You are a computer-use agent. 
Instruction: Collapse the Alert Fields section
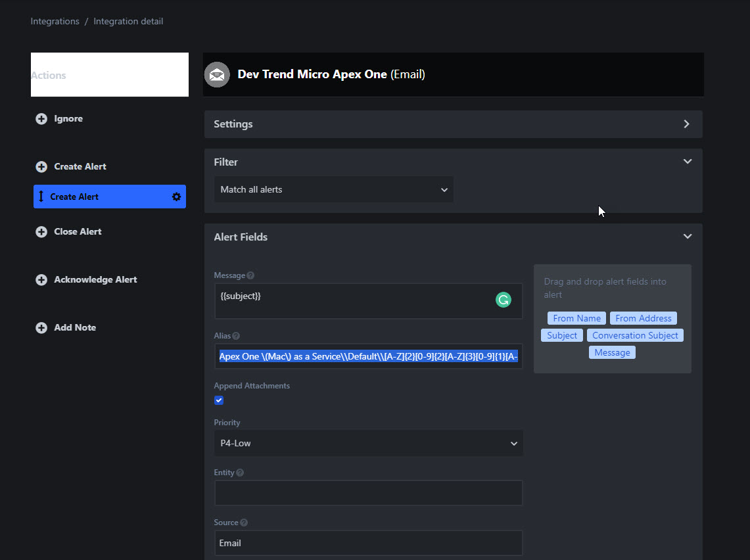pyautogui.click(x=688, y=236)
